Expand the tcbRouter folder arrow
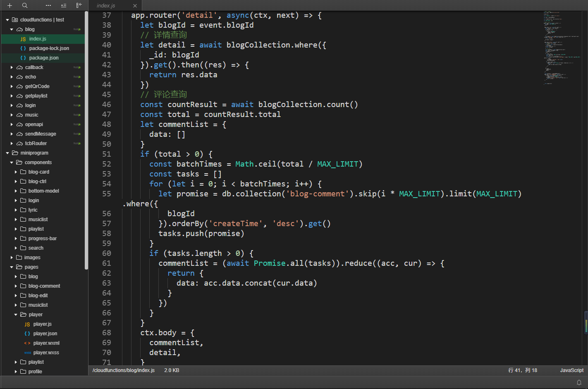The image size is (588, 389). click(12, 143)
